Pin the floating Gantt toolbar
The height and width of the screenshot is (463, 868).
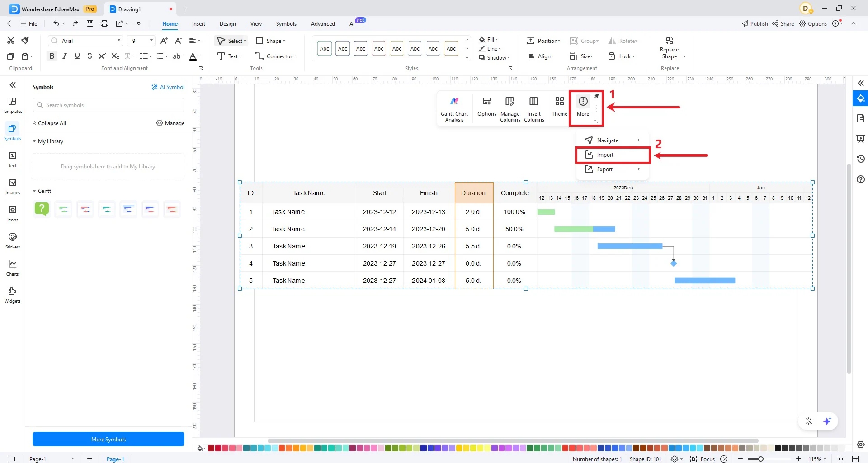pos(597,96)
